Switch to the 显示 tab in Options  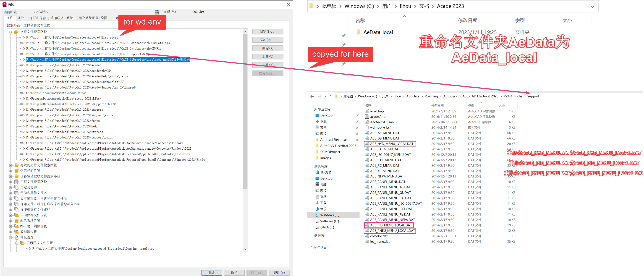[21, 18]
